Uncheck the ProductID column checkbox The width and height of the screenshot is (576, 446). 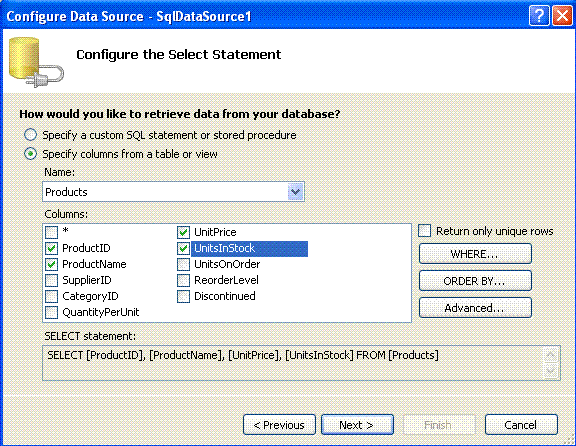(51, 248)
